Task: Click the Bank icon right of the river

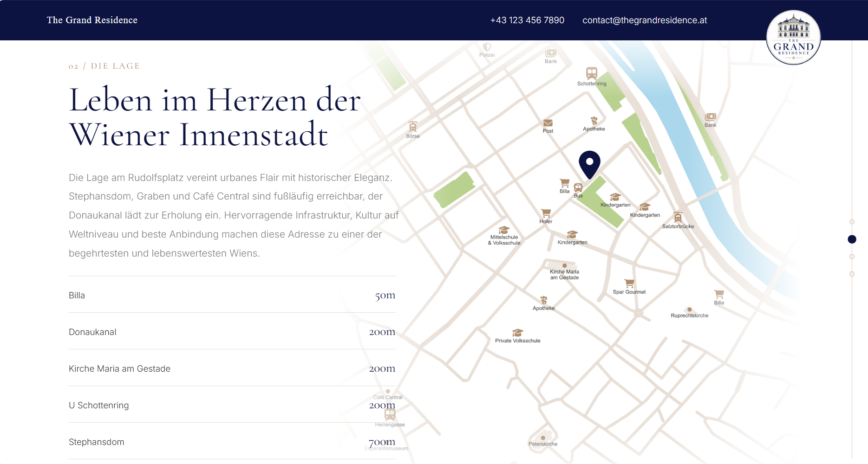Action: pyautogui.click(x=711, y=117)
